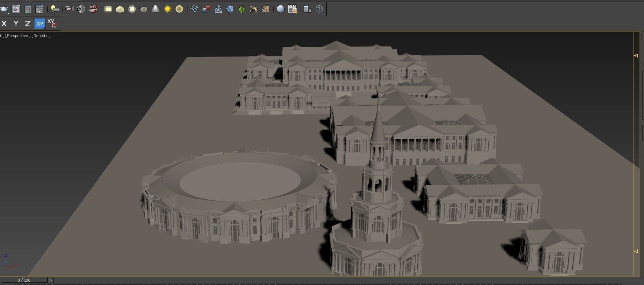Click the first gray camera icon
This screenshot has width=644, height=285.
[x=69, y=9]
